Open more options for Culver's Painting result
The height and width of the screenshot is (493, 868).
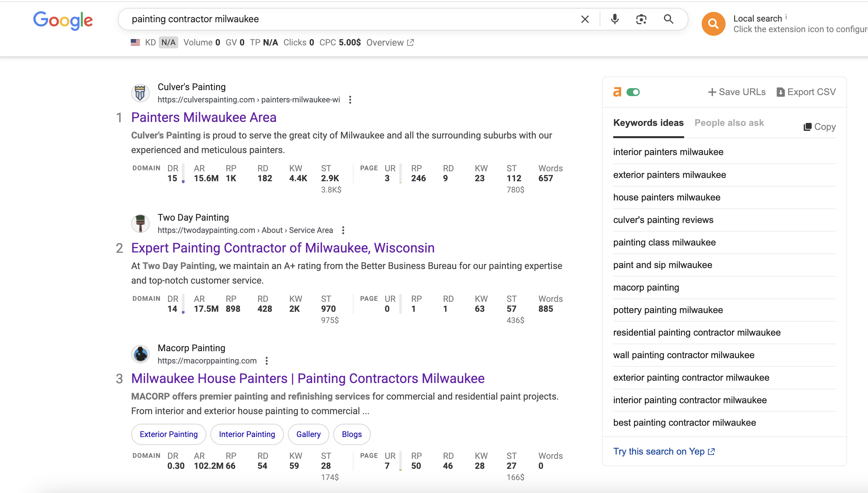(350, 100)
